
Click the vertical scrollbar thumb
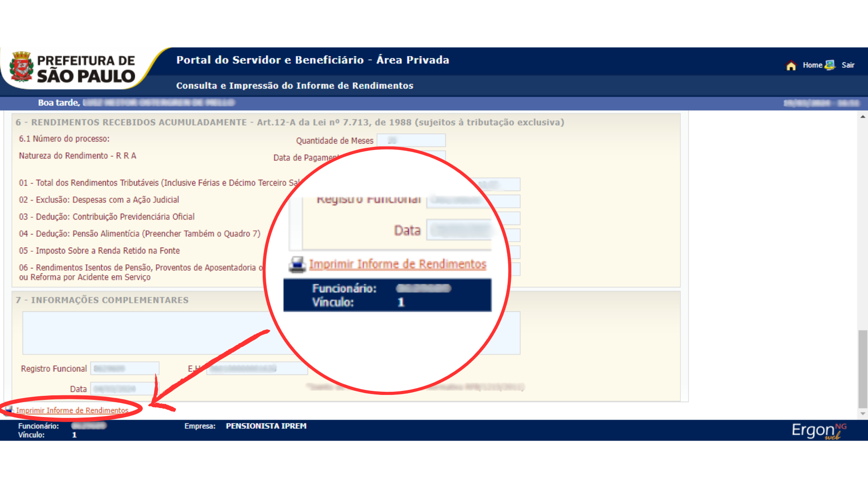click(x=863, y=369)
